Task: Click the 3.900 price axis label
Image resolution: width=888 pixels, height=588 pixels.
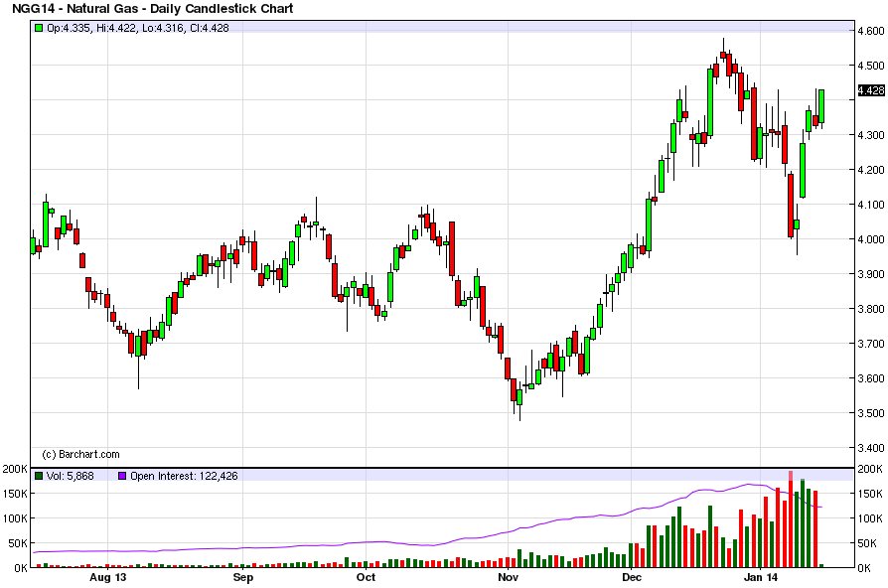Action: 871,274
